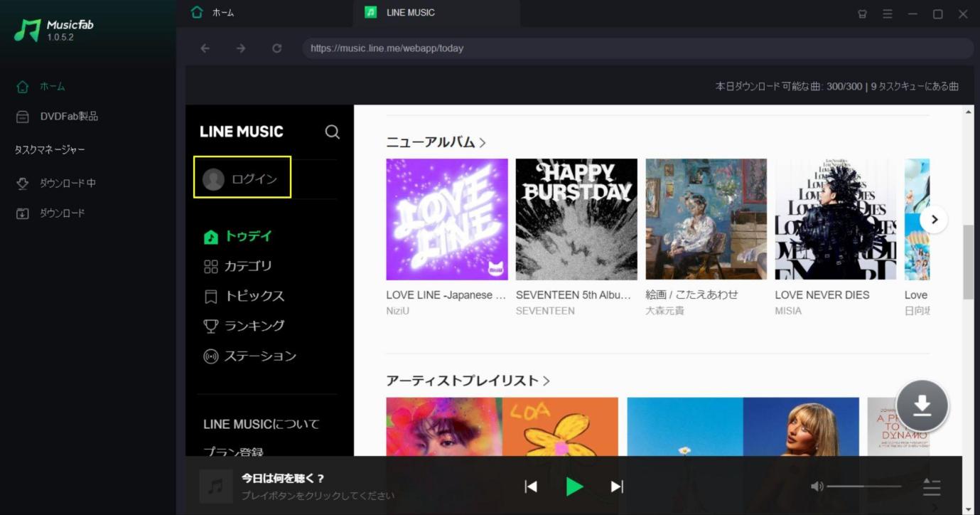Screen dimensions: 980x515
Task: Click the Musicfab logo icon
Action: click(28, 31)
